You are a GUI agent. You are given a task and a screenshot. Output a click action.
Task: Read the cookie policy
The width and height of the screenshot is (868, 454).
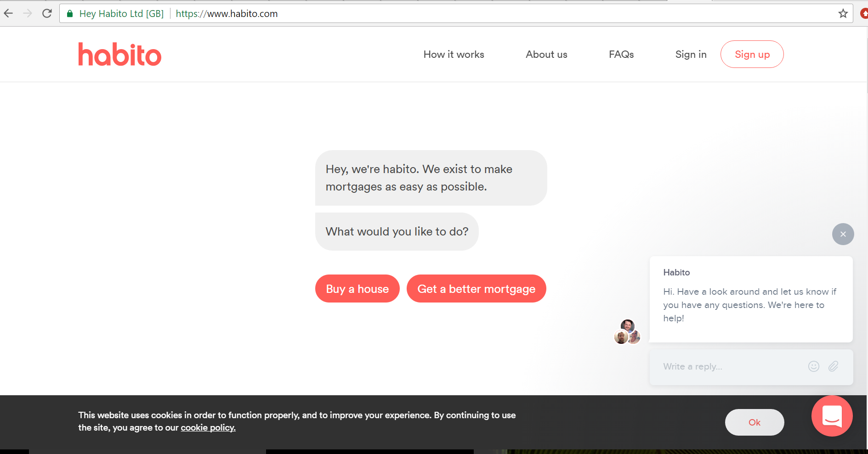208,427
